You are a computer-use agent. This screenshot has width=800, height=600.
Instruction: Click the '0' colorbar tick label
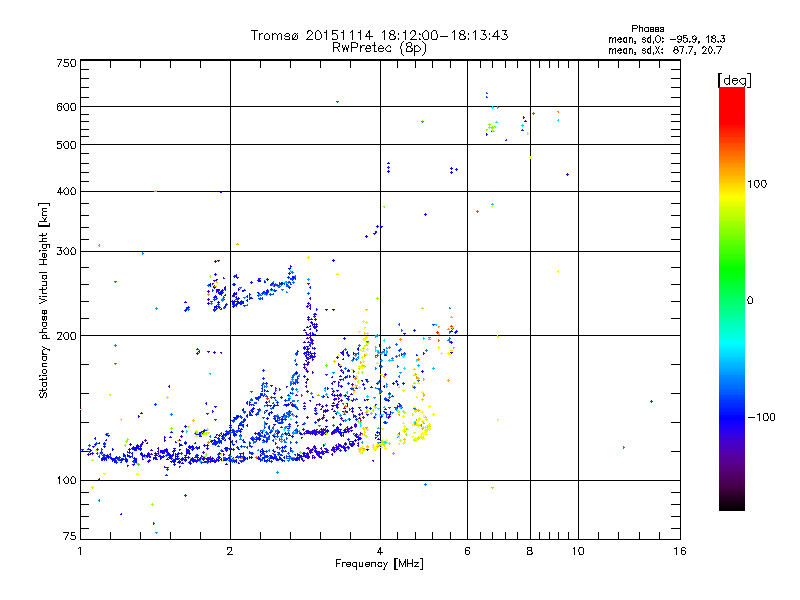point(750,301)
